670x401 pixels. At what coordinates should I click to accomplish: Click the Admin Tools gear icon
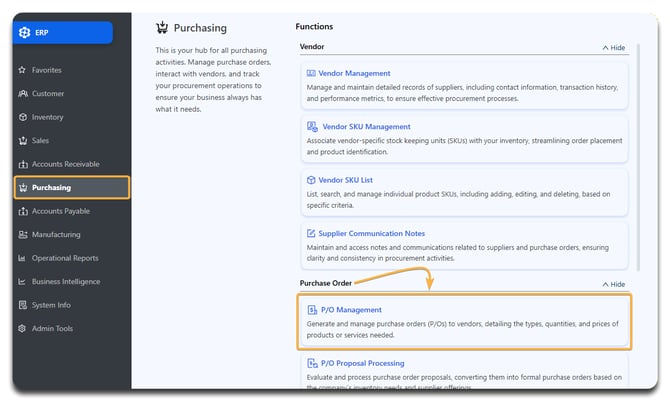(23, 328)
